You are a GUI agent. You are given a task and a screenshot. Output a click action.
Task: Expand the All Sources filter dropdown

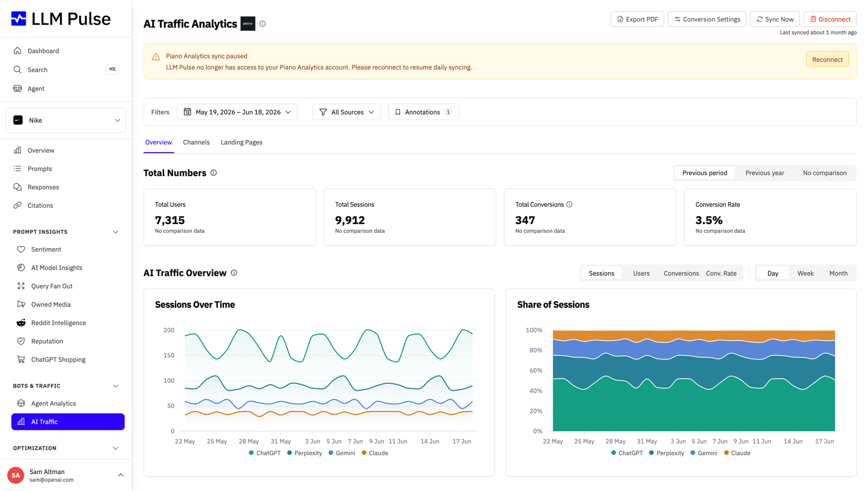click(346, 112)
